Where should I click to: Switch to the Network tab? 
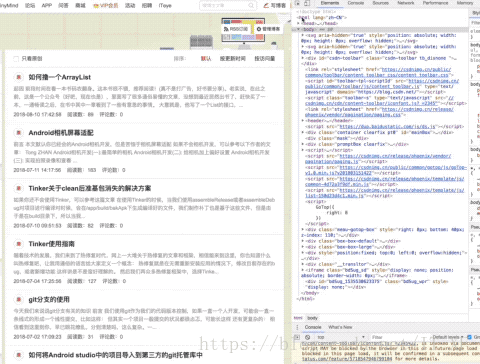click(406, 3)
